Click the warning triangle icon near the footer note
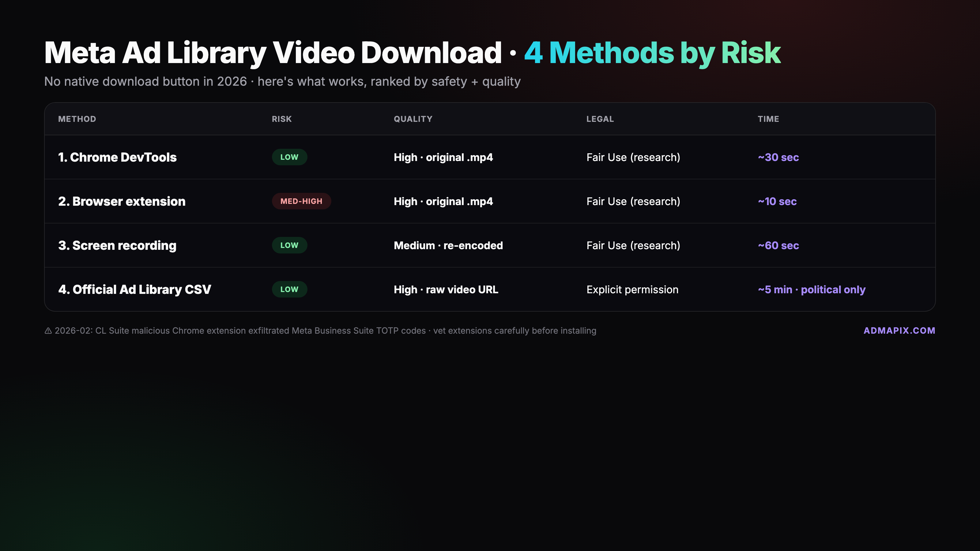The width and height of the screenshot is (980, 551). point(48,331)
